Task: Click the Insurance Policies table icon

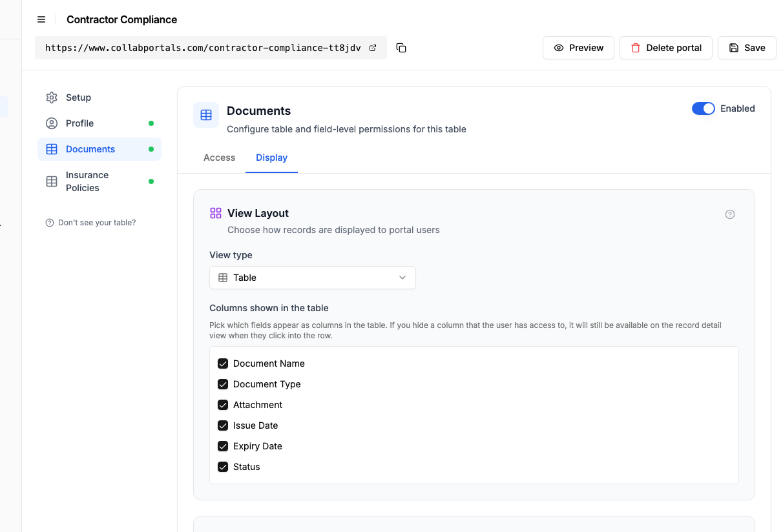Action: pyautogui.click(x=52, y=181)
